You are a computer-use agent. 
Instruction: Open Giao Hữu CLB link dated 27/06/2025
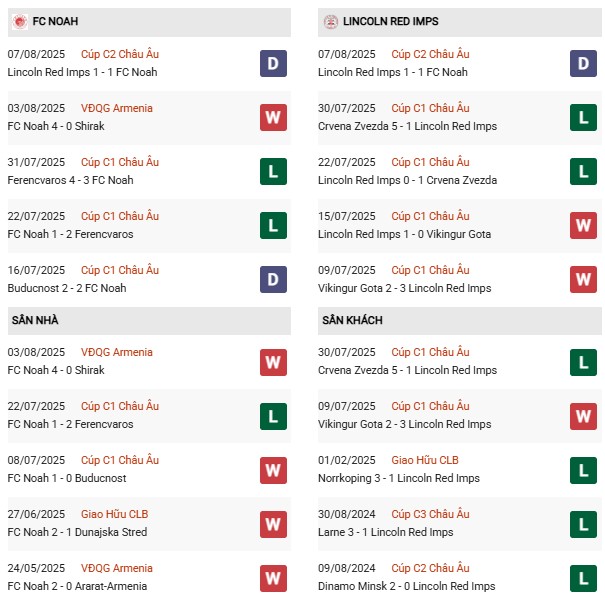[x=116, y=514]
